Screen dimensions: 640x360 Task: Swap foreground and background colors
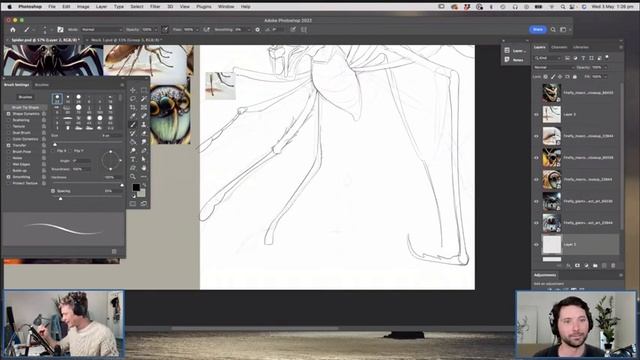[x=144, y=185]
